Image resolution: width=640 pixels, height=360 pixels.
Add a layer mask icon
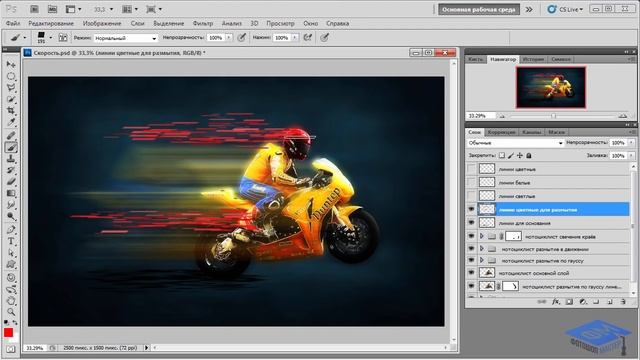pos(569,302)
